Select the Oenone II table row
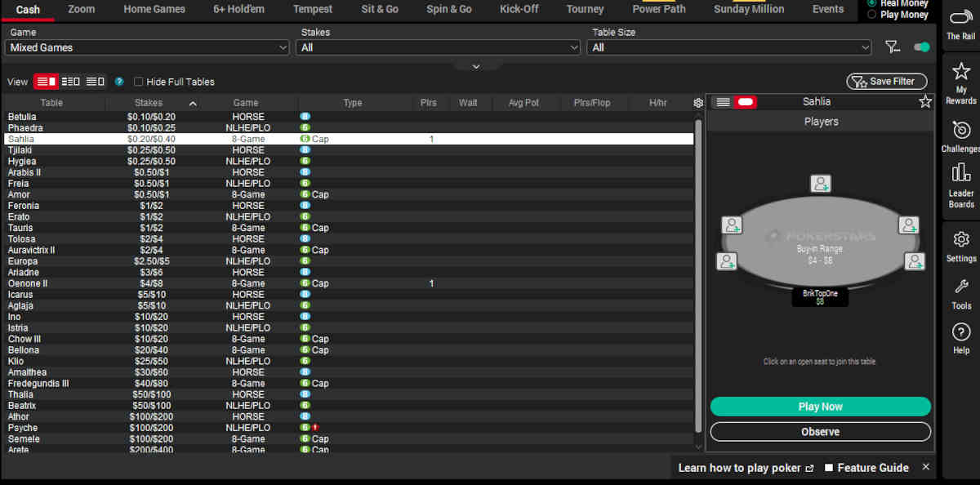980x485 pixels. tap(349, 283)
